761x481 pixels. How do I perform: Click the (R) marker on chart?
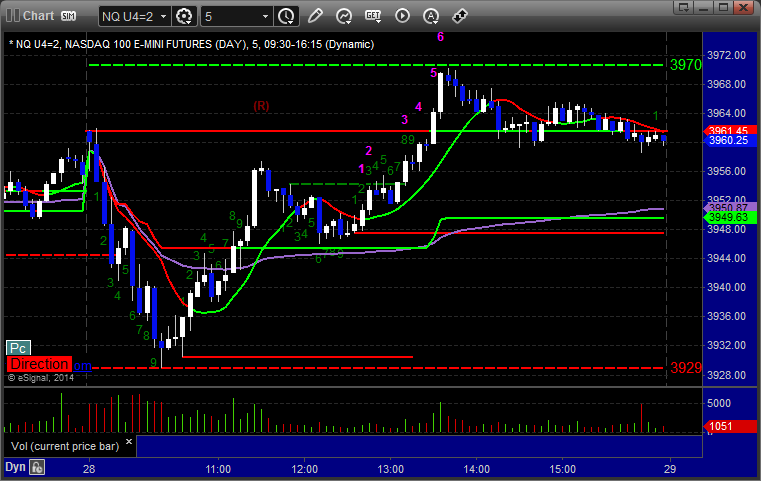click(x=261, y=106)
